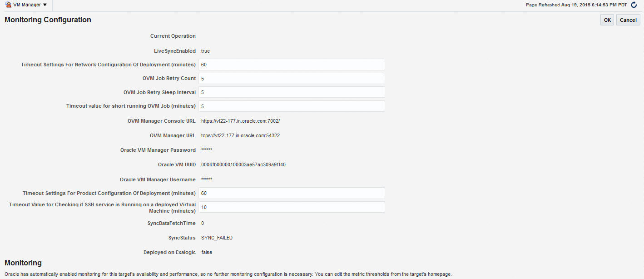Click the Oracle VM Manager Password masked value

[x=207, y=150]
